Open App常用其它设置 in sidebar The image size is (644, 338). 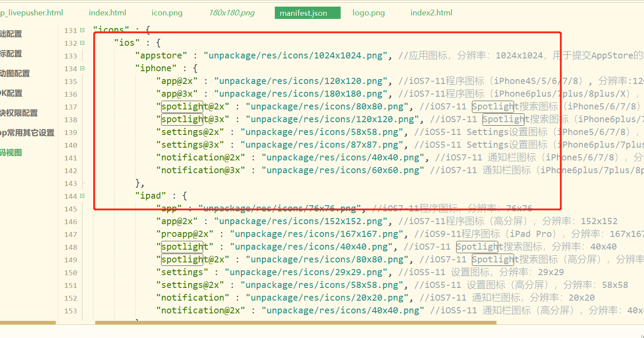click(x=27, y=133)
